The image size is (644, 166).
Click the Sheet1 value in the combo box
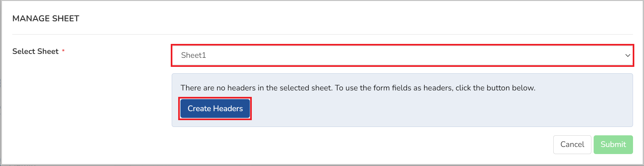pos(193,55)
